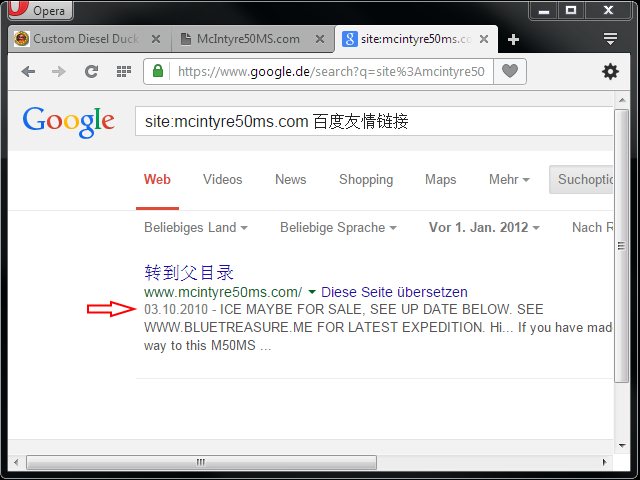Viewport: 640px width, 480px height.
Task: Click the vertical scrollbar down arrow
Action: 622,445
